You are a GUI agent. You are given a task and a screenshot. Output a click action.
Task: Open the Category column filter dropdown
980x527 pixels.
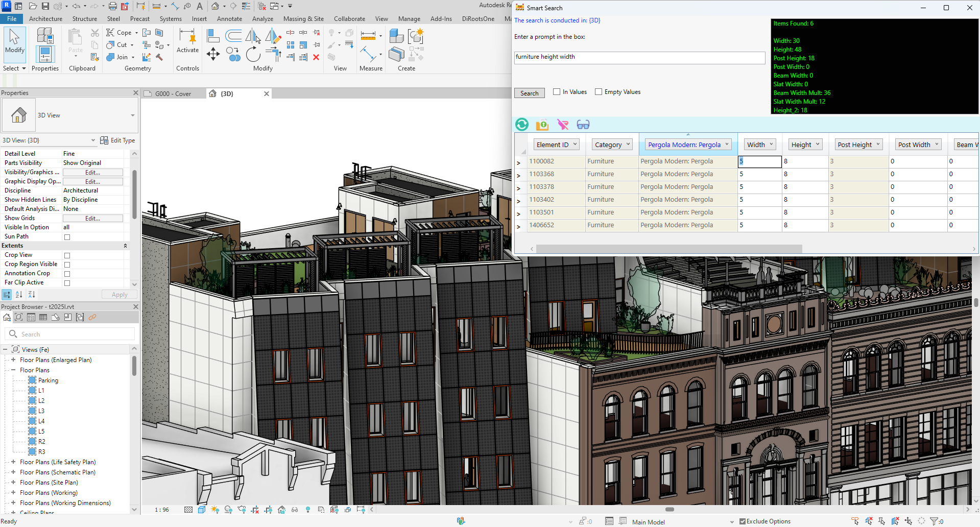click(628, 145)
